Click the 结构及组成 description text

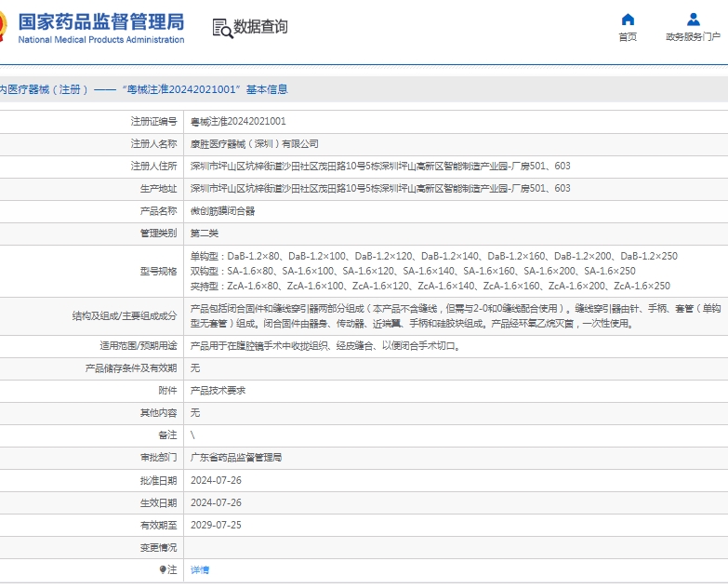point(456,315)
